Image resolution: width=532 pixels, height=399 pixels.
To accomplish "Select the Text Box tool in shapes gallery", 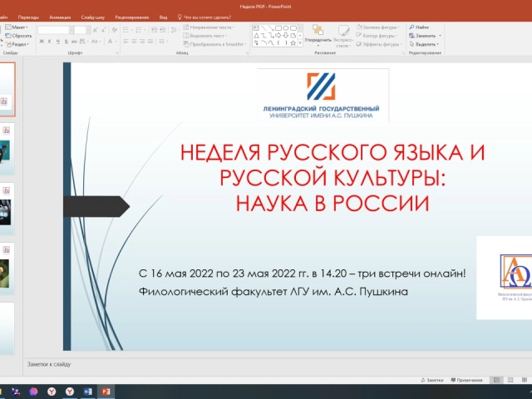I will [256, 27].
